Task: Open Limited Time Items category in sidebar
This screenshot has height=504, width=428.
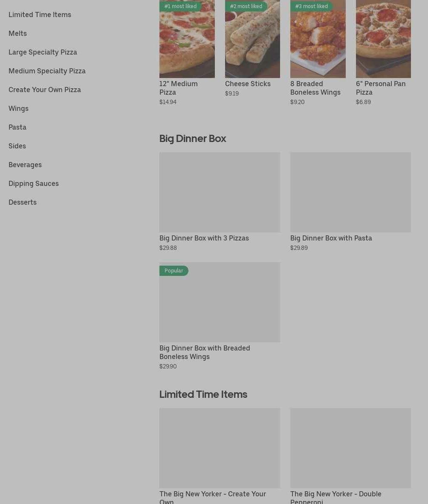Action: coord(40,14)
